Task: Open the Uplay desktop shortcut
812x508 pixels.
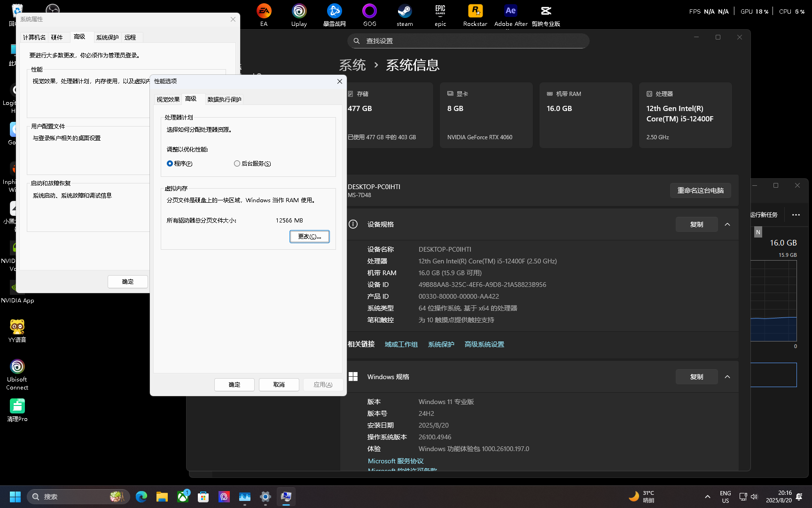Action: [299, 15]
